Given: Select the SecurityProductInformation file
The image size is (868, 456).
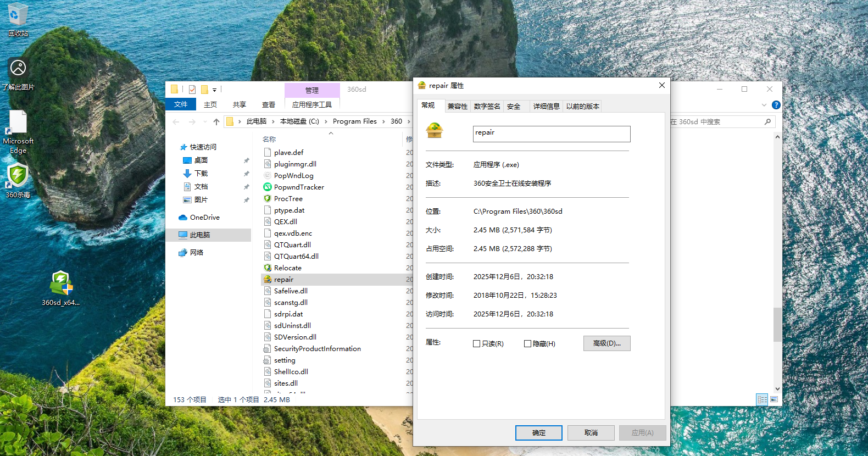Looking at the screenshot, I should [318, 349].
